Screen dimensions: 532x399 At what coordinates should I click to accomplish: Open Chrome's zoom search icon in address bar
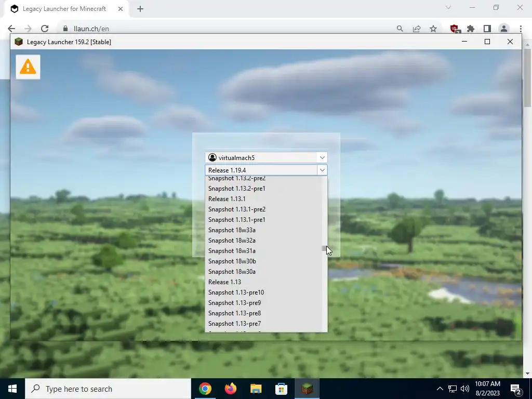pos(400,29)
